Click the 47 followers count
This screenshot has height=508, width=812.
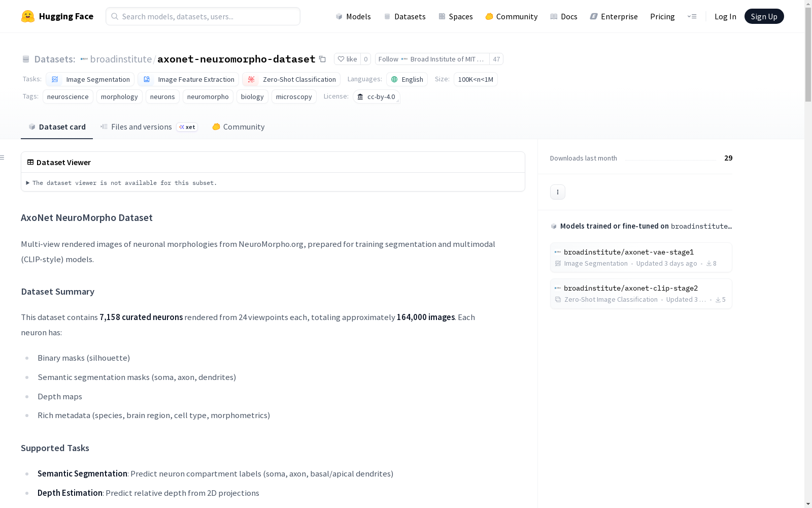click(496, 59)
